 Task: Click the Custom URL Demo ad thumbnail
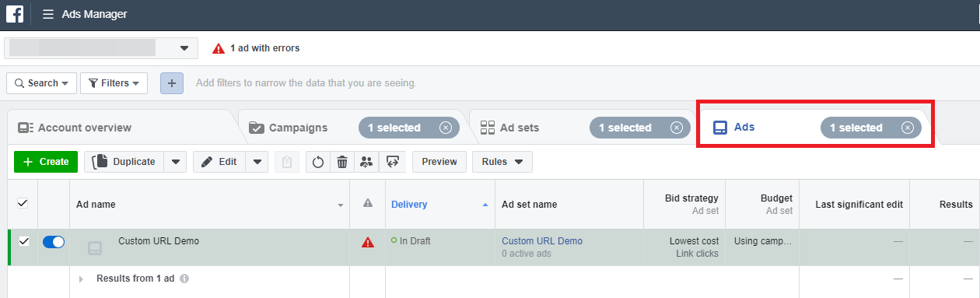tap(94, 248)
